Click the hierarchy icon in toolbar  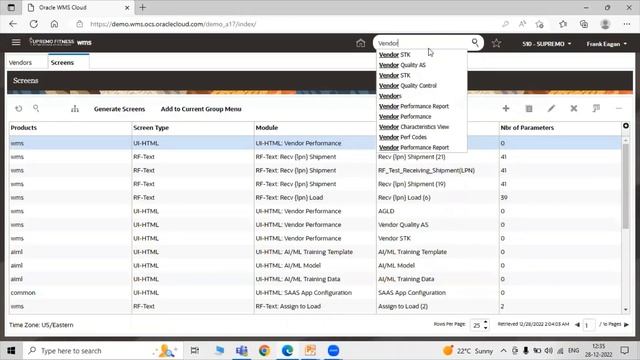[75, 109]
